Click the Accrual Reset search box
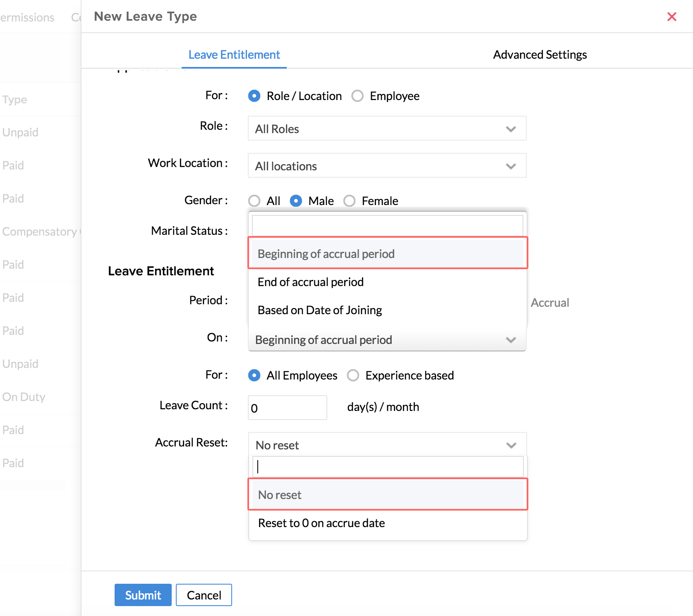This screenshot has width=693, height=616. [387, 467]
